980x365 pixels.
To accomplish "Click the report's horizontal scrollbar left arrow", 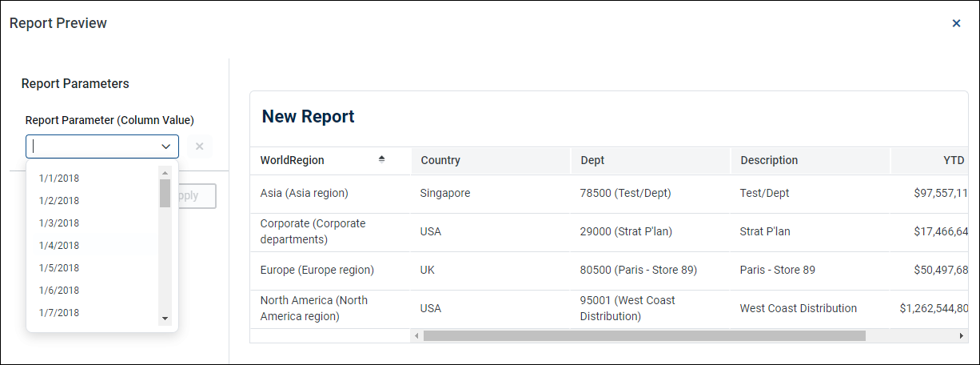I will click(416, 336).
